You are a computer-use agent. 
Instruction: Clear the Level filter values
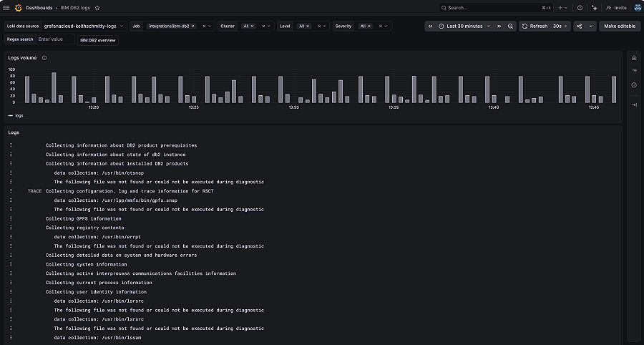tap(318, 26)
